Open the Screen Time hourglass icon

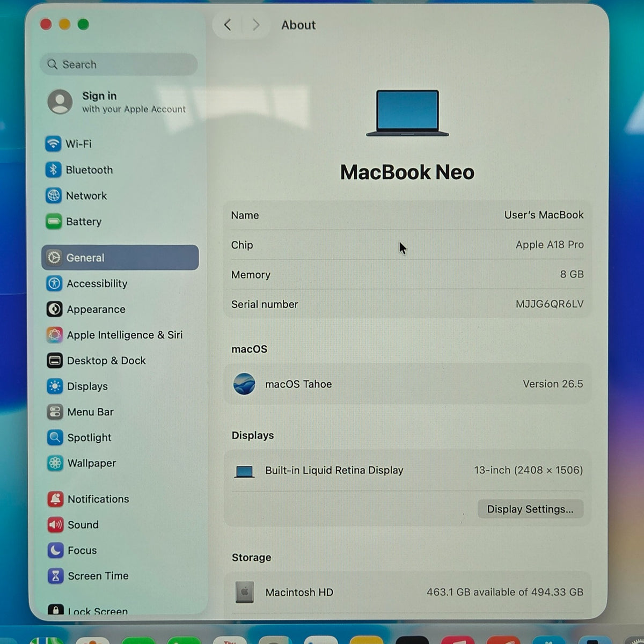point(56,576)
